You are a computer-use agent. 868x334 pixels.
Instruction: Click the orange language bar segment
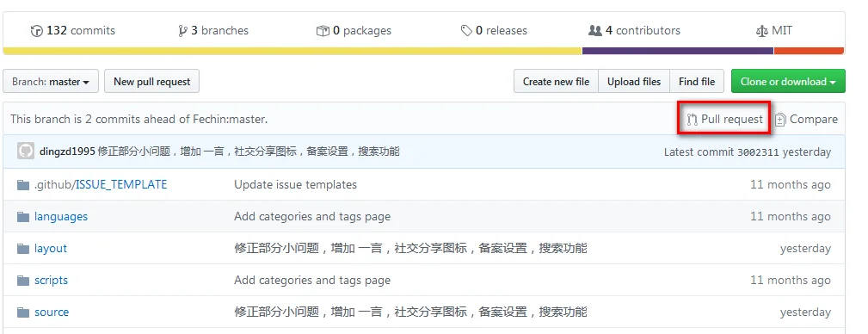(809, 51)
